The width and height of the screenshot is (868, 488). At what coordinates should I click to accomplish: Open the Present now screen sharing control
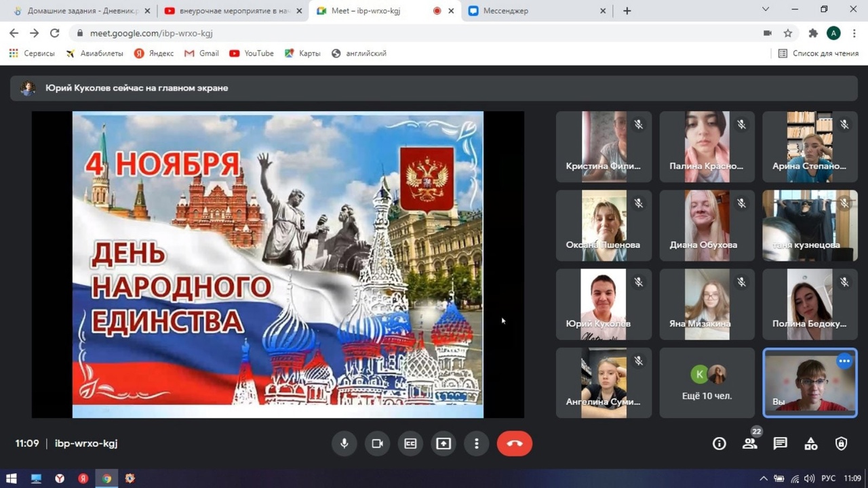443,443
